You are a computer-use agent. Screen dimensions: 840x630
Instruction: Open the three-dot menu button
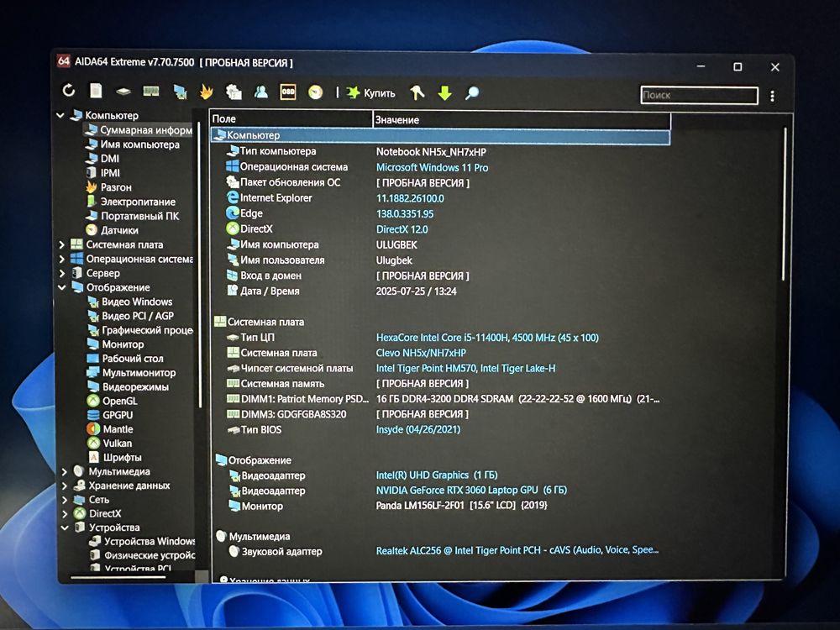pos(772,96)
